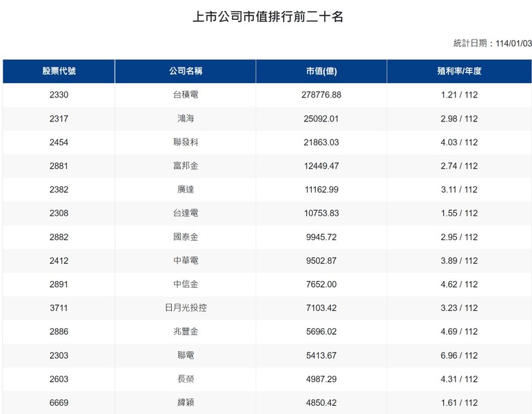Select company name 廣達

[186, 190]
